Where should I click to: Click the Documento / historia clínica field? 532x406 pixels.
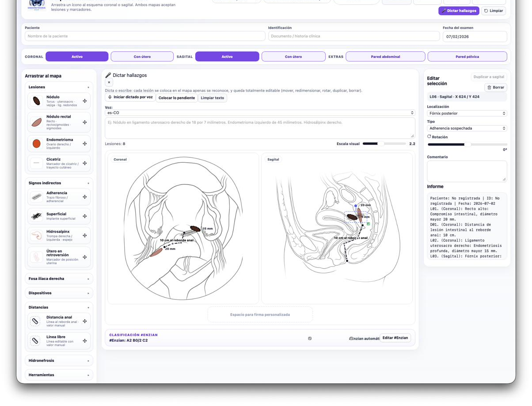354,36
